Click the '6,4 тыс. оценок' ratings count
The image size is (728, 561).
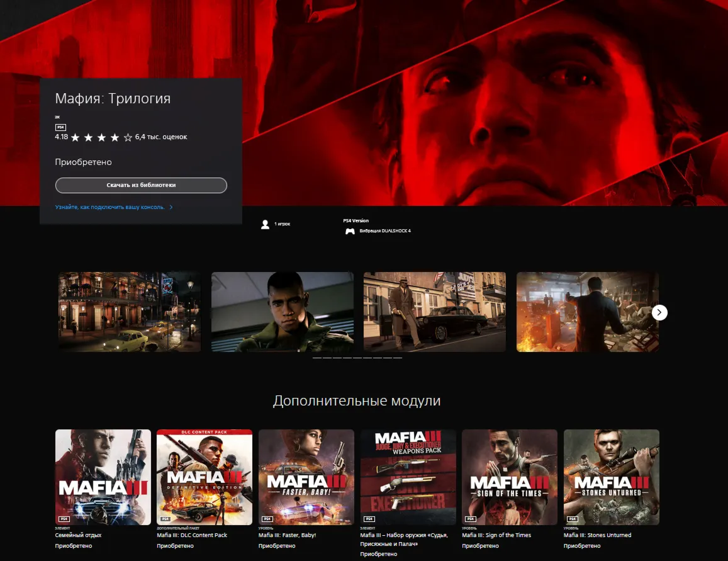tap(161, 137)
